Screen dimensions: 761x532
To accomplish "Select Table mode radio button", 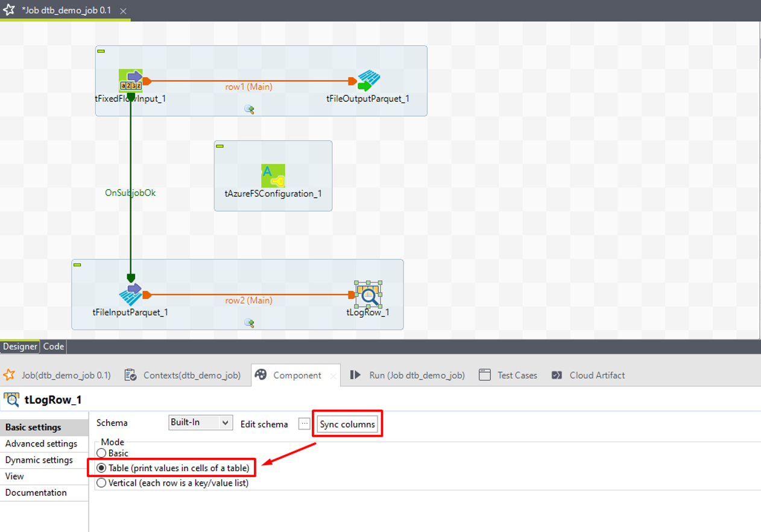I will pyautogui.click(x=101, y=468).
